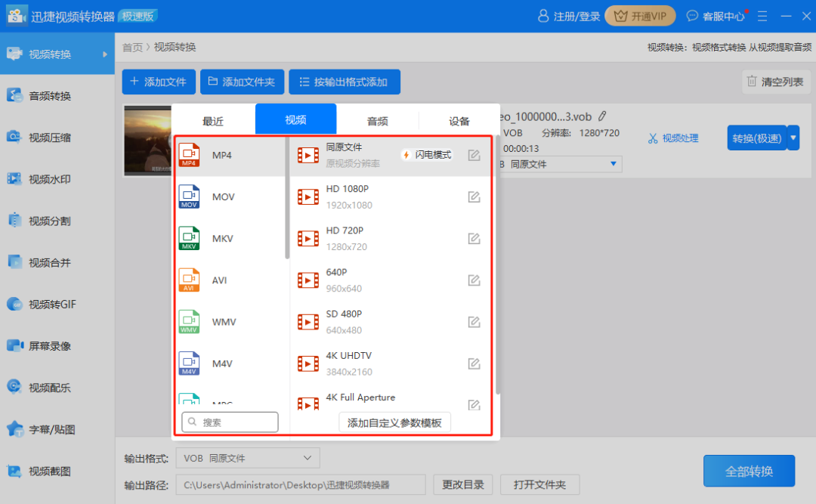Viewport: 816px width, 504px height.
Task: Click the 输出路径 path field
Action: click(301, 485)
